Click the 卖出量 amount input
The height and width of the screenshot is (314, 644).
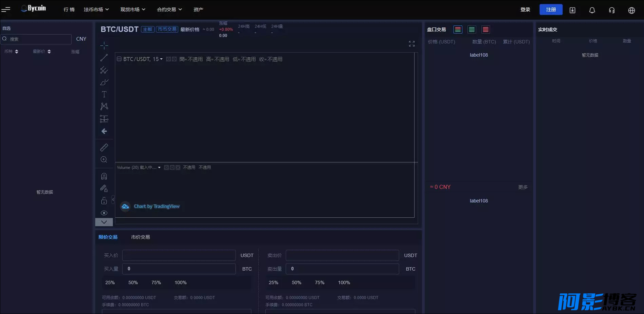(x=342, y=269)
